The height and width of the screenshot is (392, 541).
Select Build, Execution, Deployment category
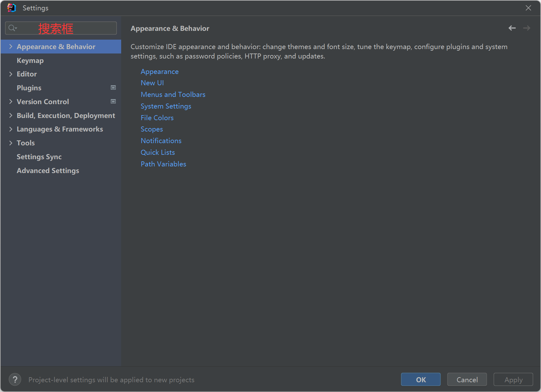point(61,115)
